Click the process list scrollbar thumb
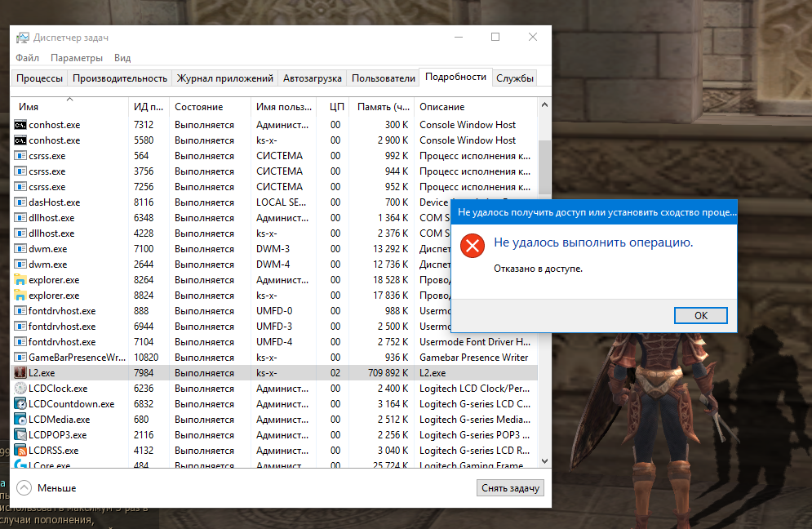This screenshot has height=529, width=812. 544,168
